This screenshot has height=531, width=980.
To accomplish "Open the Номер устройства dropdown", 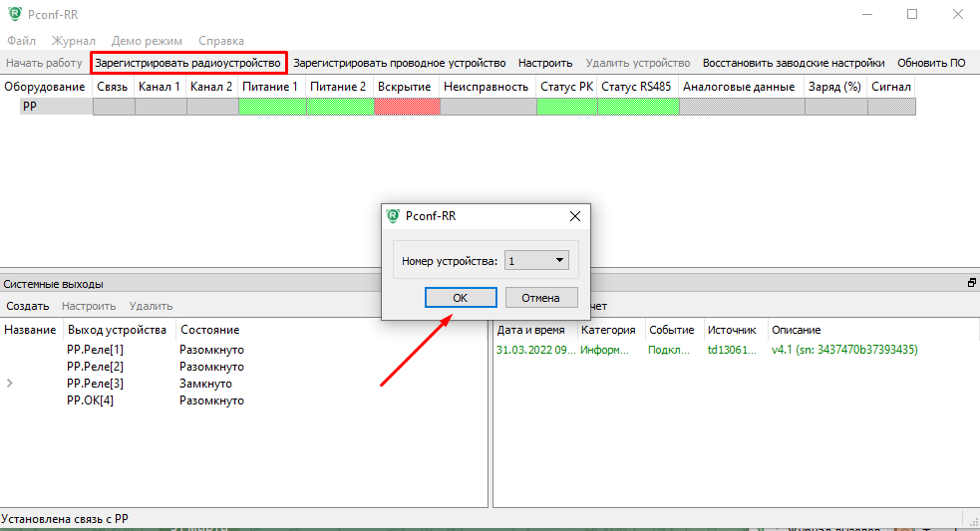I will 536,261.
